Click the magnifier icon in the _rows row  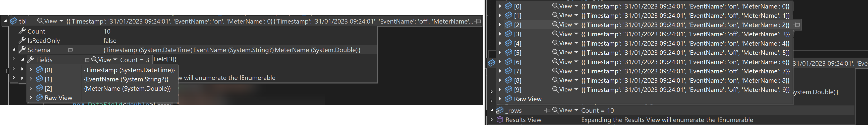(x=555, y=110)
